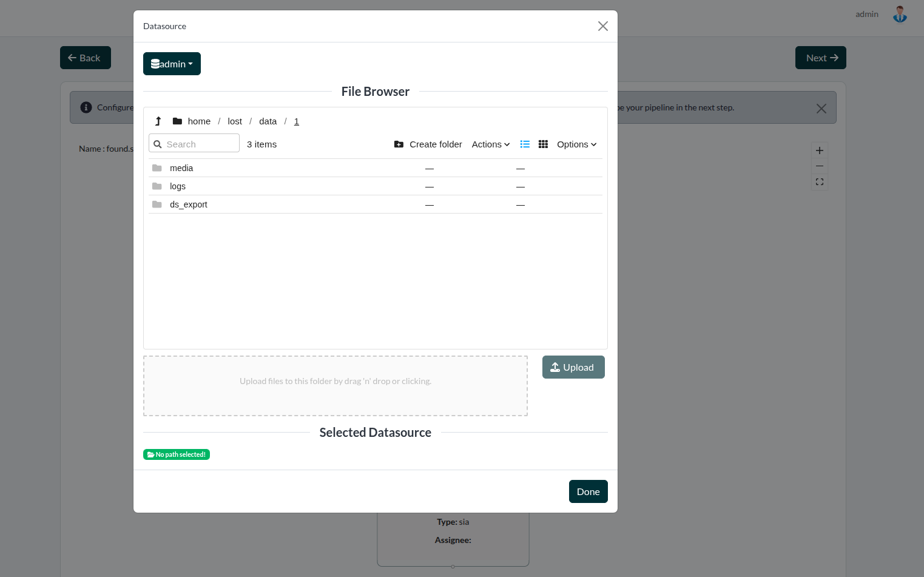Click Done to confirm datasource
Viewport: 924px width, 577px height.
pyautogui.click(x=588, y=491)
